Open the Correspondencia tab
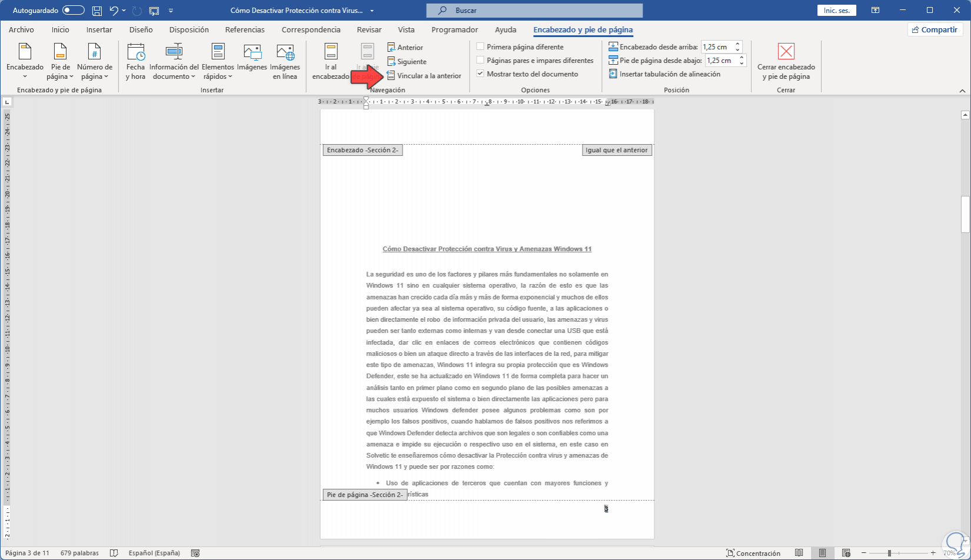The image size is (971, 560). tap(311, 29)
